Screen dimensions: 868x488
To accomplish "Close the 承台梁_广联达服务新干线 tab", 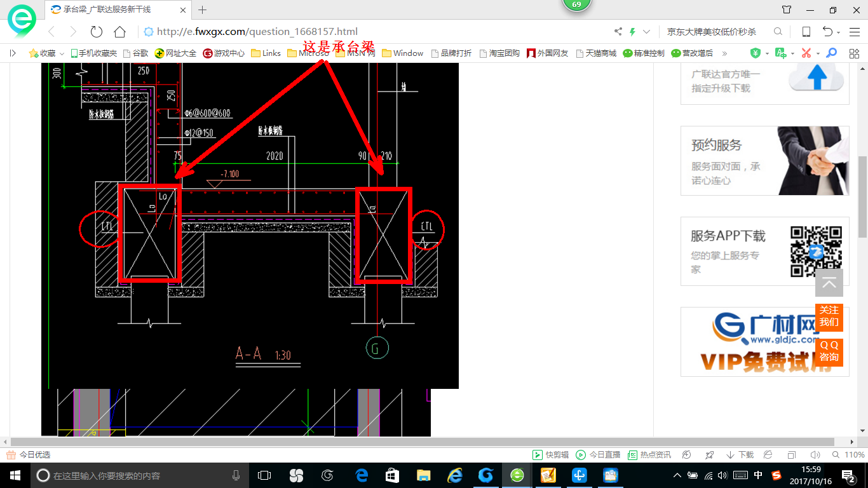I will [184, 10].
